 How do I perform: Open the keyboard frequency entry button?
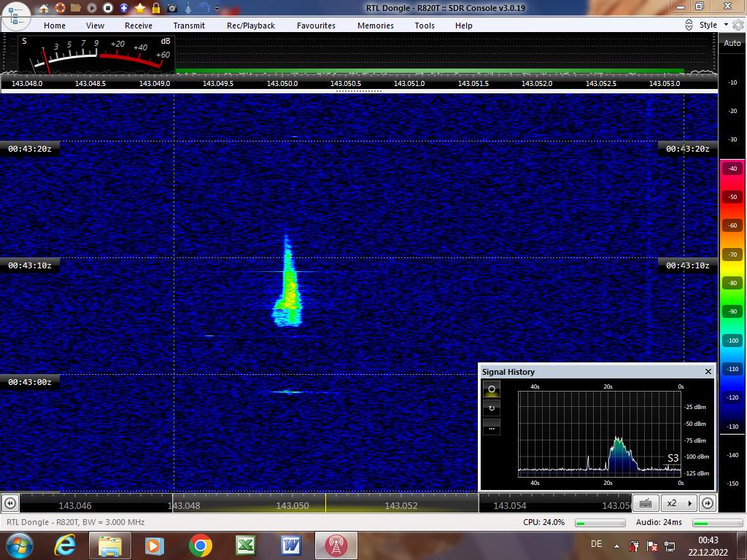tap(646, 503)
